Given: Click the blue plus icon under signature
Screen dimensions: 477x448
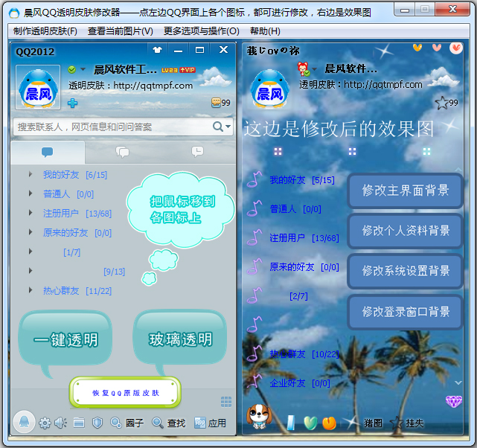Looking at the screenshot, I should coord(73,103).
